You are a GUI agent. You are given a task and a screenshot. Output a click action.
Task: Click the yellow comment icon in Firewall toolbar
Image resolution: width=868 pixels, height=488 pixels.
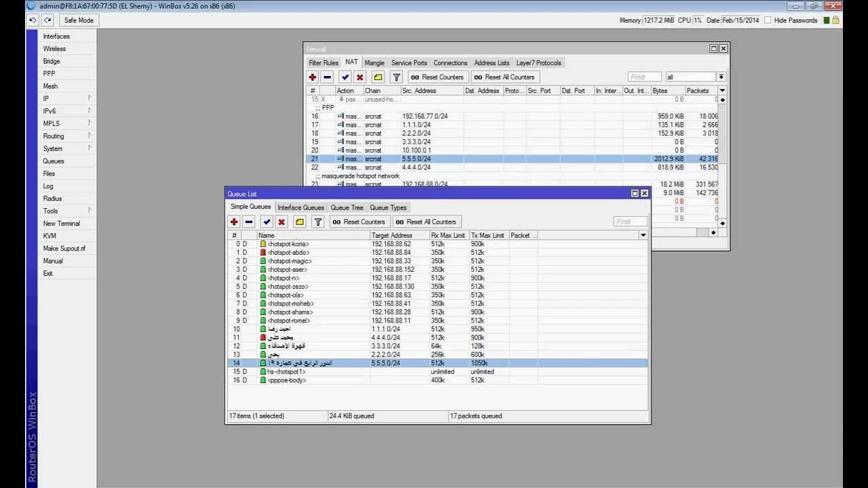coord(378,77)
